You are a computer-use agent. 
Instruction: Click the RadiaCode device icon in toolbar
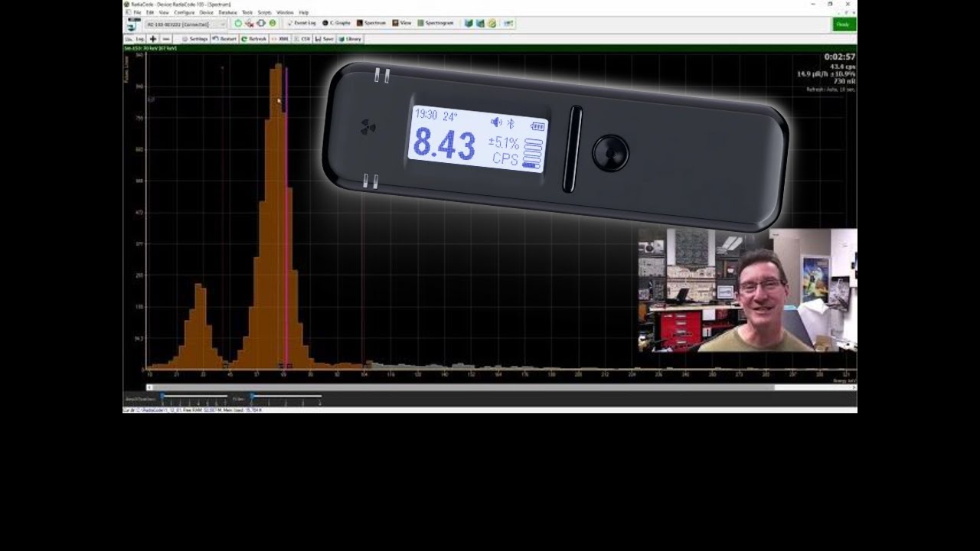(x=133, y=24)
